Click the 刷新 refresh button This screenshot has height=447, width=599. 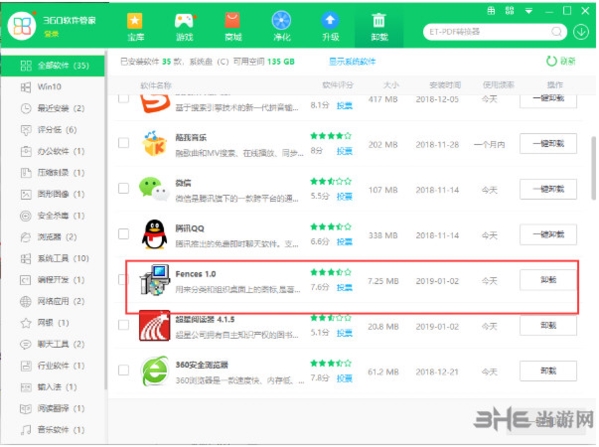[x=560, y=61]
